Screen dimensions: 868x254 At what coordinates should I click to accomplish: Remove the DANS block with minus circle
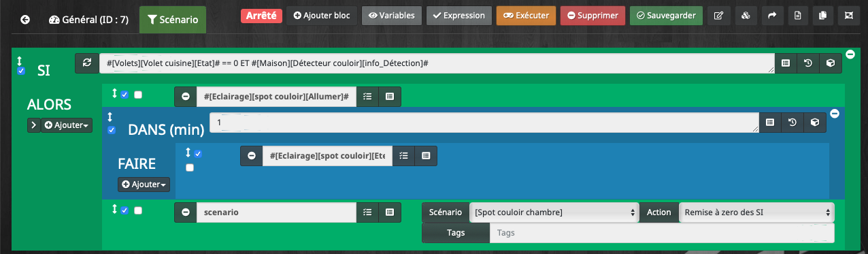point(835,114)
